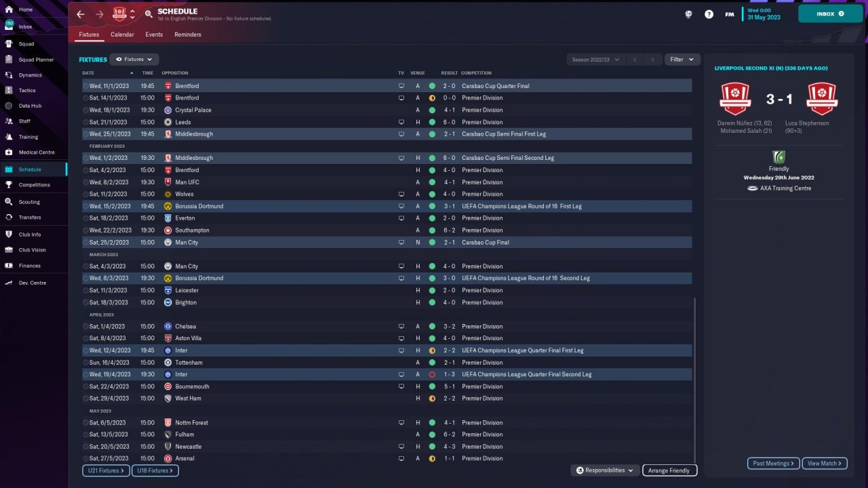
Task: Tick the select circle for Sat, 4/2/2023
Action: [x=85, y=170]
